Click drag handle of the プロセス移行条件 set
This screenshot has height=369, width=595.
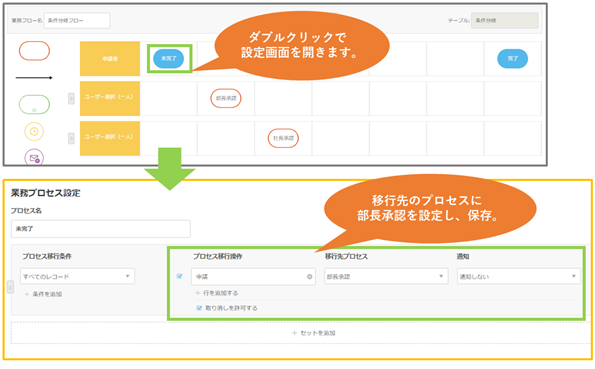pyautogui.click(x=10, y=287)
